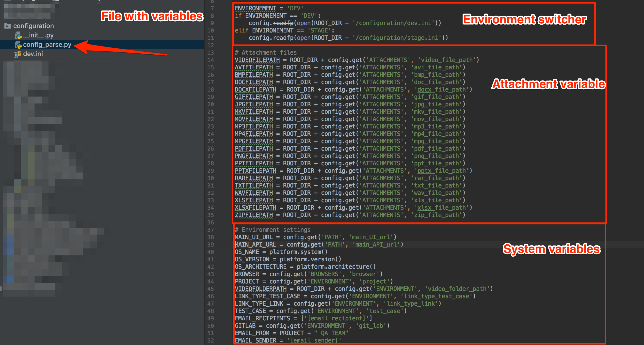Click the Python icon beside config_parse.py

[18, 45]
